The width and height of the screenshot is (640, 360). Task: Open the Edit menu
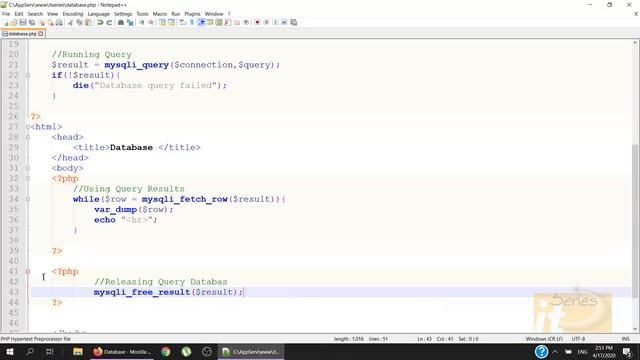coord(19,14)
